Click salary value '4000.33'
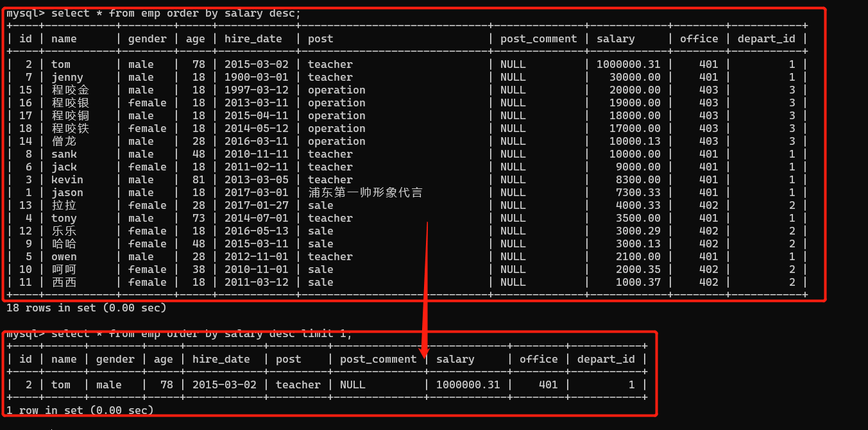The width and height of the screenshot is (868, 430). tap(638, 205)
